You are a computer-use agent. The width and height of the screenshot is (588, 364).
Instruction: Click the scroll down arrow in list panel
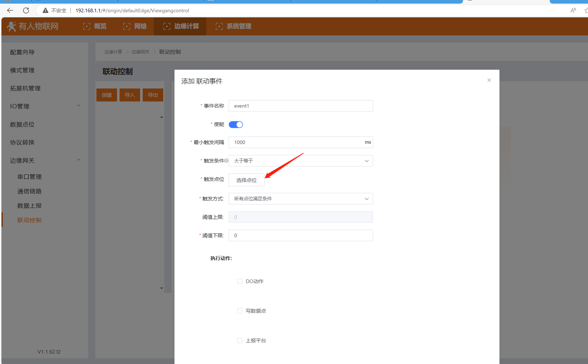161,288
